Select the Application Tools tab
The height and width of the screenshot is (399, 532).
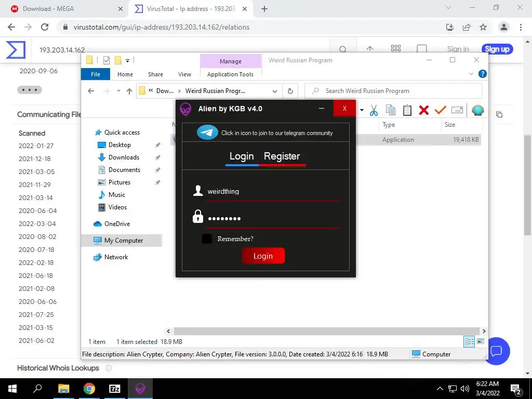pos(230,74)
